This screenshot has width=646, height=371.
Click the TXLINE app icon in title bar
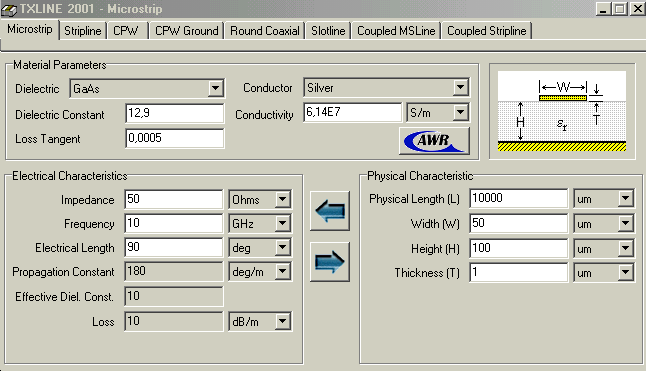(x=9, y=9)
